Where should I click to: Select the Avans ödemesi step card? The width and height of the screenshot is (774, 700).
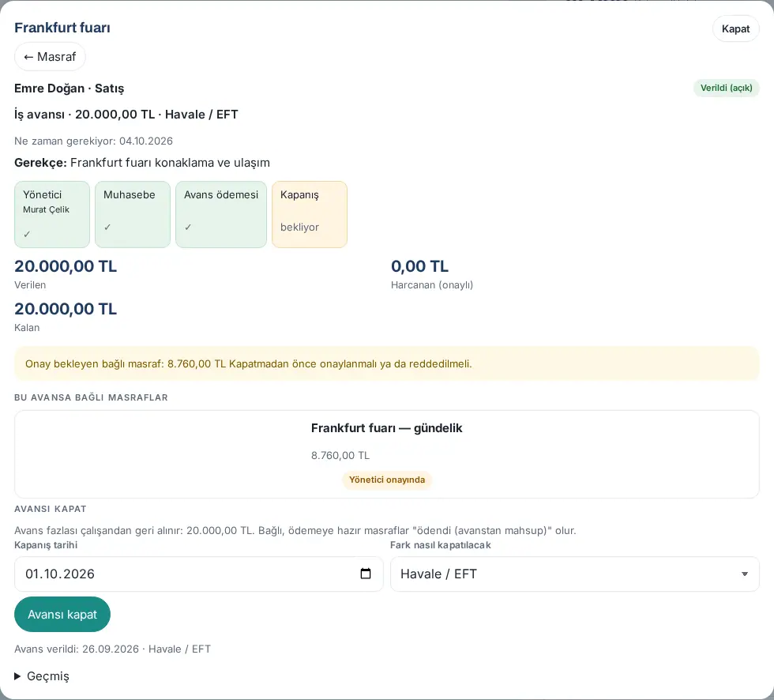[221, 214]
